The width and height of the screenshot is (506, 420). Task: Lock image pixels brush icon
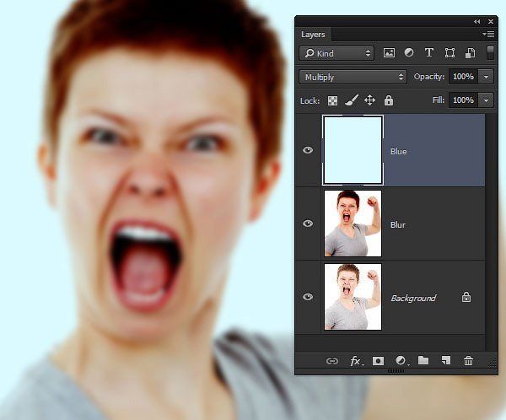point(352,100)
